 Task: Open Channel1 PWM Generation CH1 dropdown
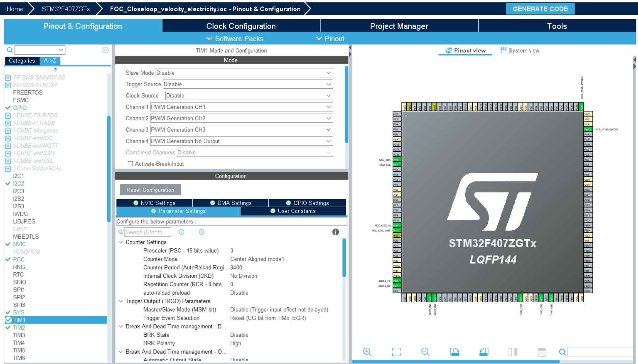point(242,107)
